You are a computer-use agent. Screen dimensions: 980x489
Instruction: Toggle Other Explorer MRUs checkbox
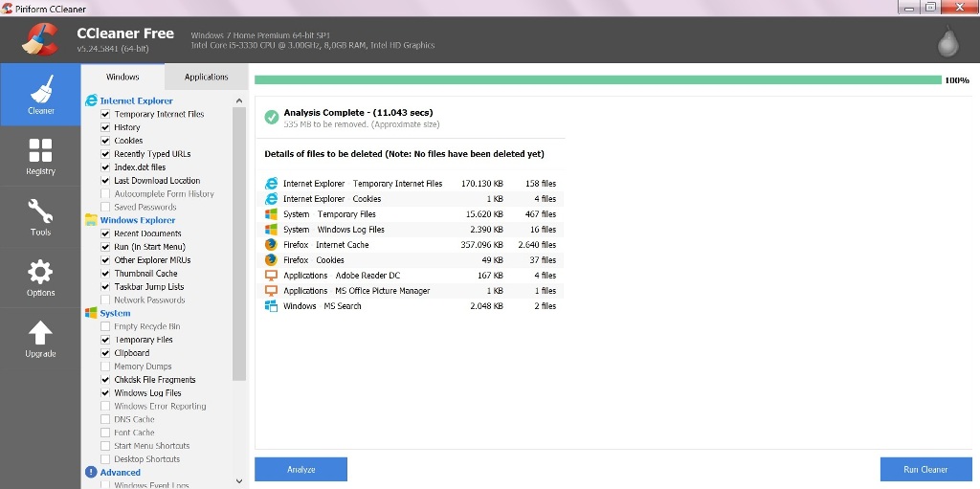click(105, 260)
